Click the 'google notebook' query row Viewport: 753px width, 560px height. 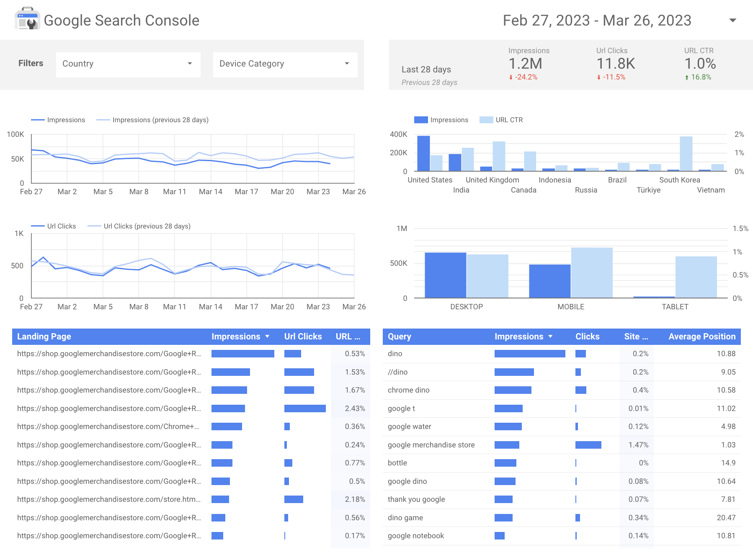coord(562,536)
